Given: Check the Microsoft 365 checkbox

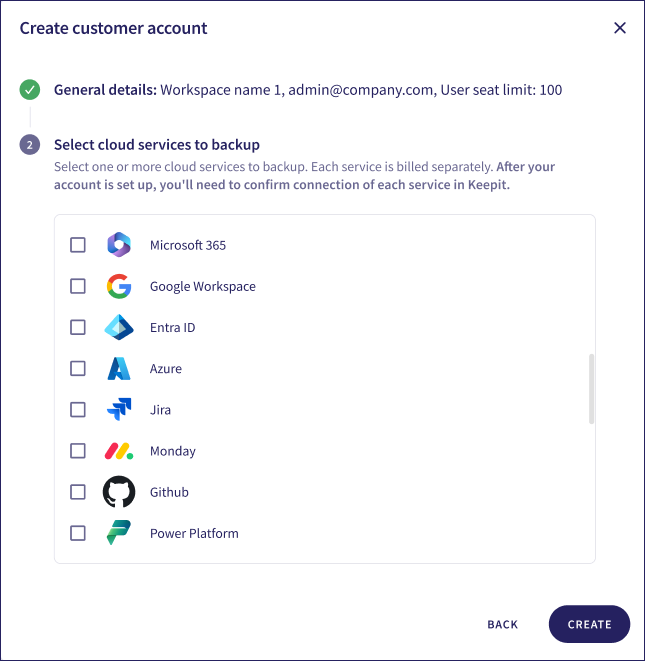Looking at the screenshot, I should coord(78,245).
